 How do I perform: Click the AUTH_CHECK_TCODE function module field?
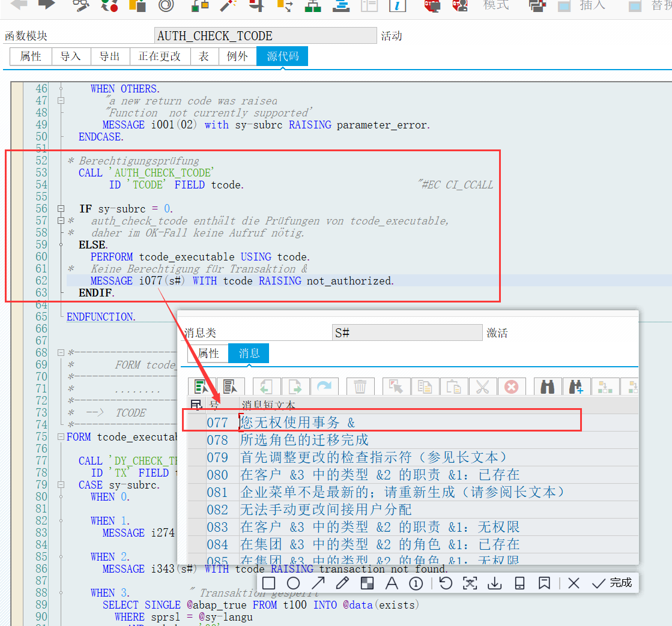265,36
